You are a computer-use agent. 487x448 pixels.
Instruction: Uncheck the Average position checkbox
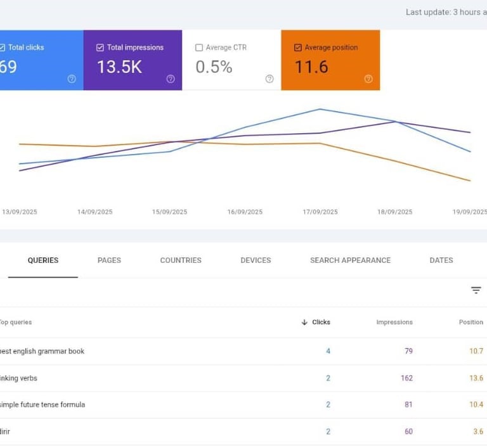[x=298, y=48]
